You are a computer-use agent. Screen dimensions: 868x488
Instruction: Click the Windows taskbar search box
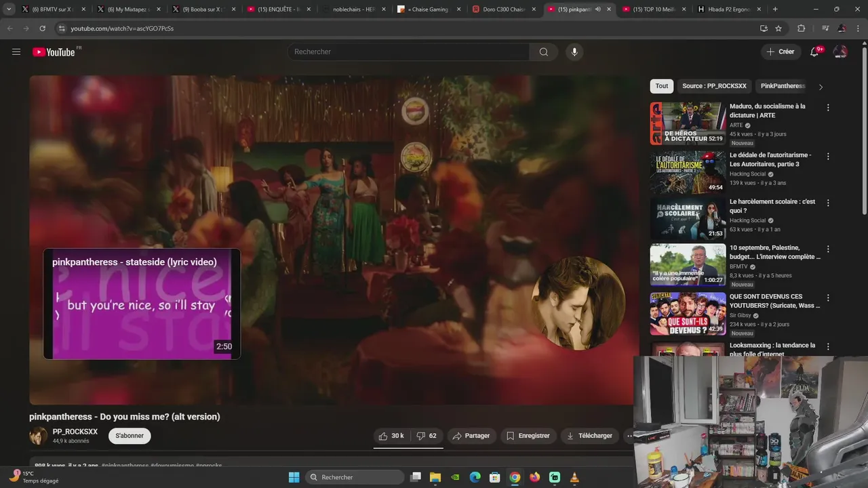click(355, 477)
